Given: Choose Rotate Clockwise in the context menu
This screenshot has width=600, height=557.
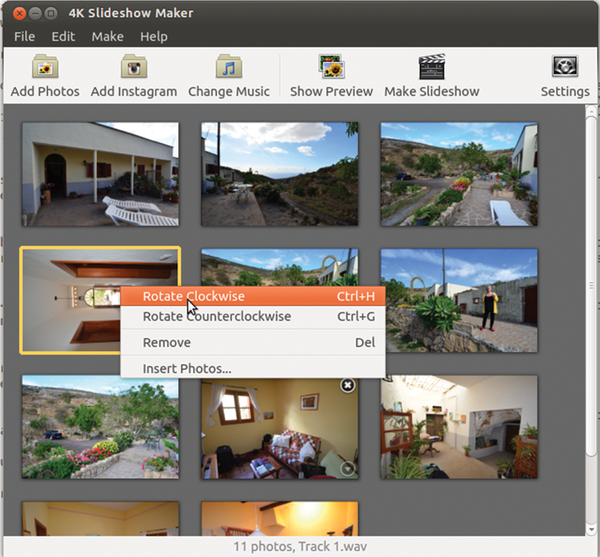Looking at the screenshot, I should 253,296.
